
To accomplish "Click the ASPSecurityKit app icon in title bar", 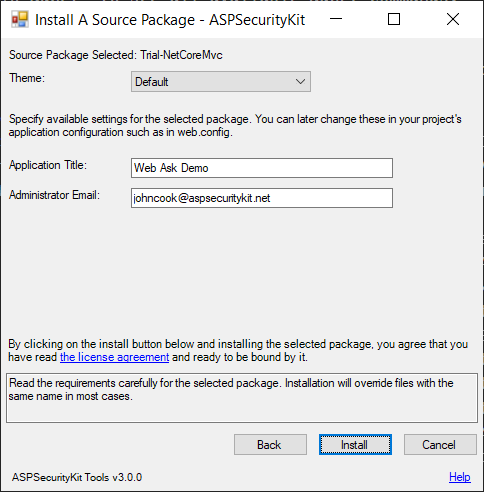I will (20, 19).
